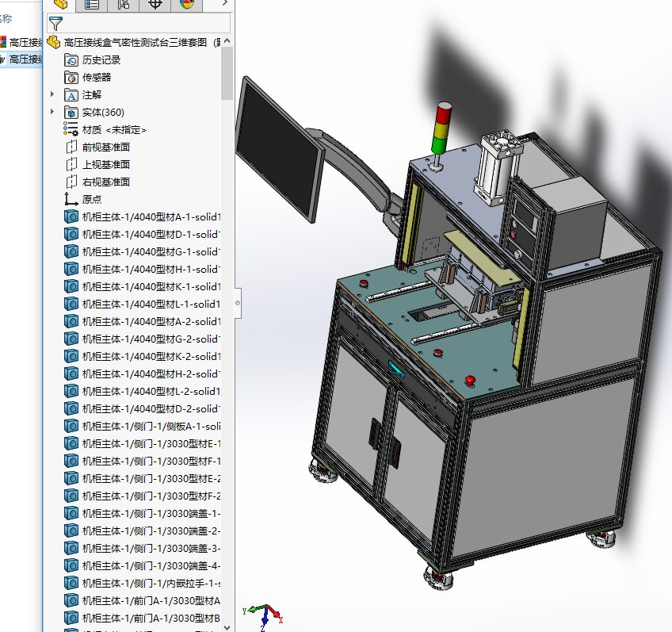Select body 前门A-1/3030型材A item
The width and height of the screenshot is (672, 632).
pos(142,601)
